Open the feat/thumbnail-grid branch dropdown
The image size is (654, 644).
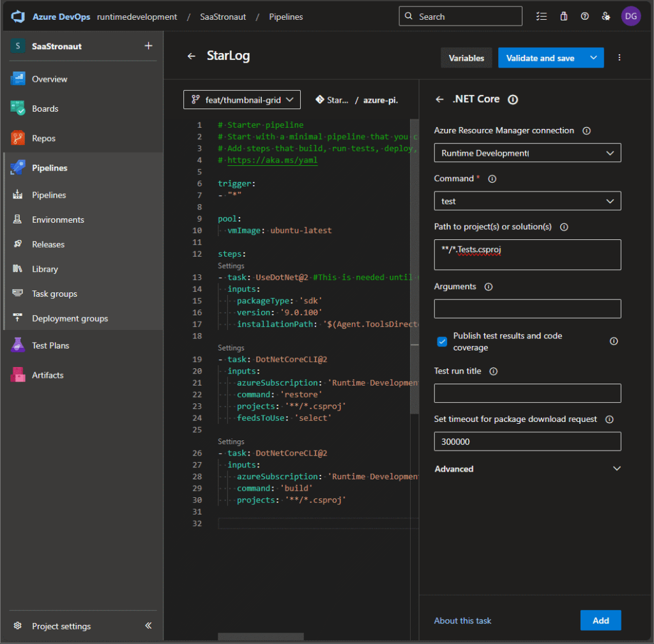tap(241, 100)
